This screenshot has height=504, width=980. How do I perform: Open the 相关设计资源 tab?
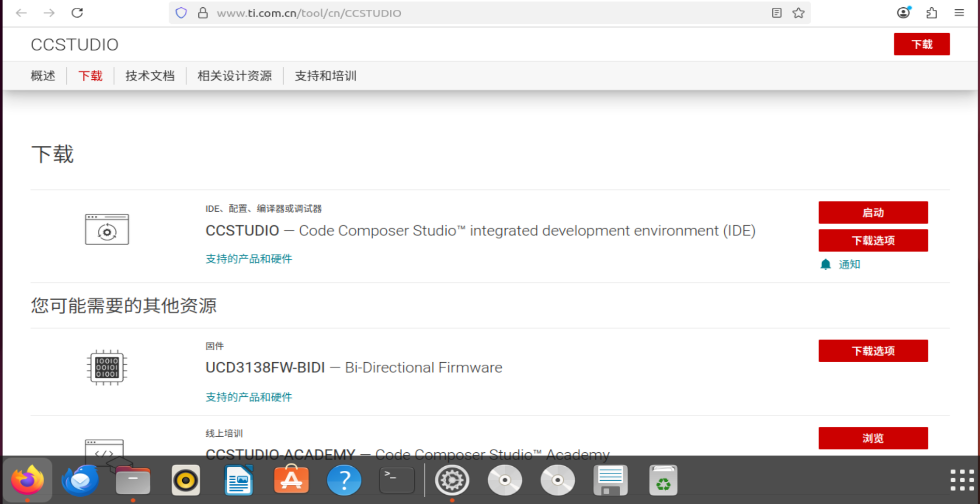pyautogui.click(x=235, y=76)
